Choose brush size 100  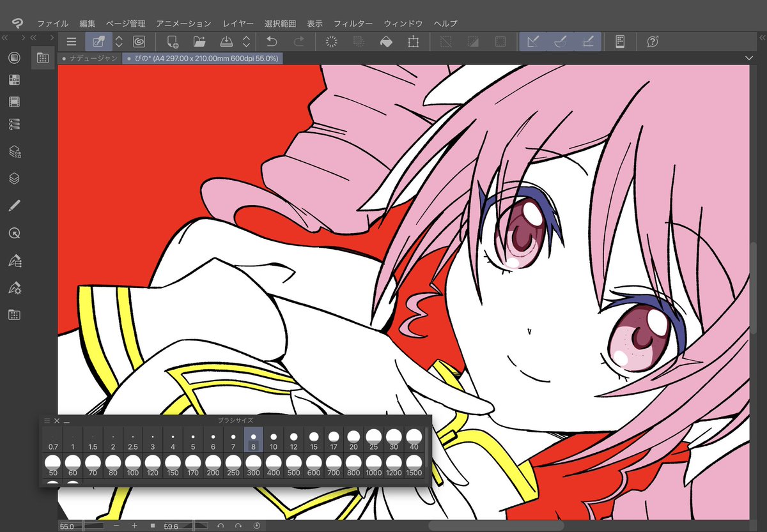[x=133, y=466]
